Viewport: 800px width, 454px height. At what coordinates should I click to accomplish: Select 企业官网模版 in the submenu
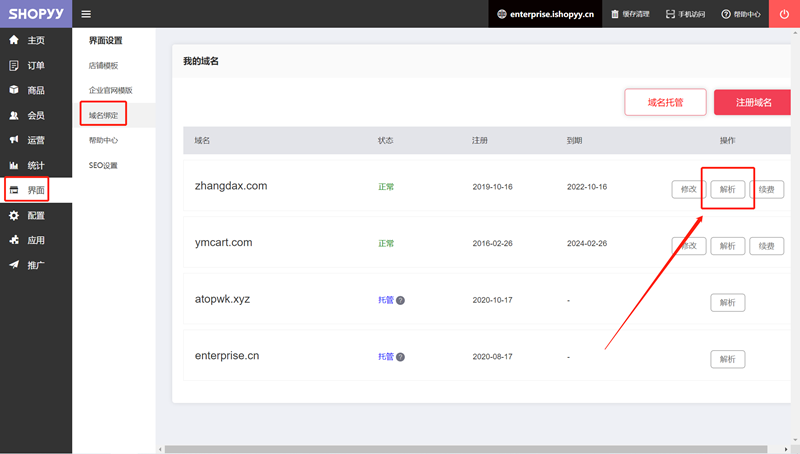(x=111, y=90)
